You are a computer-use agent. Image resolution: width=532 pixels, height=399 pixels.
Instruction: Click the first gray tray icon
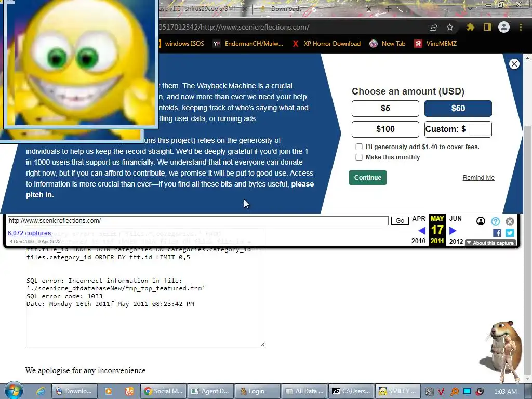tap(429, 392)
